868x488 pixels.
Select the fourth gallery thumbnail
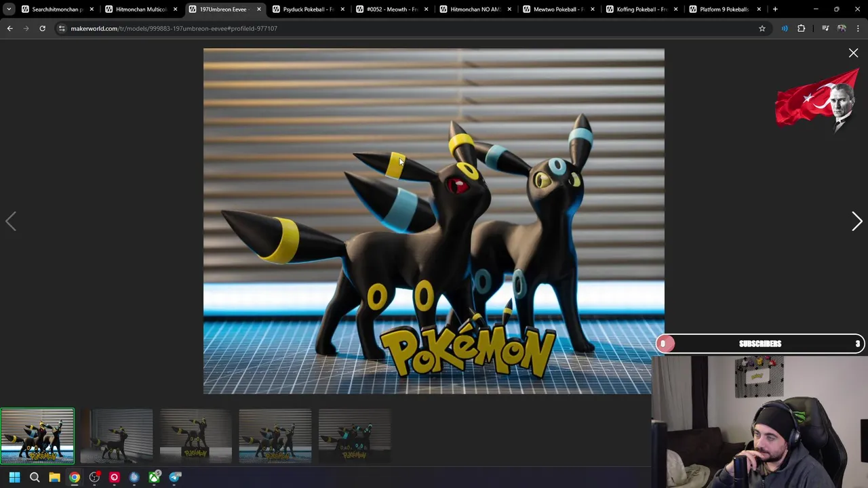click(x=275, y=436)
